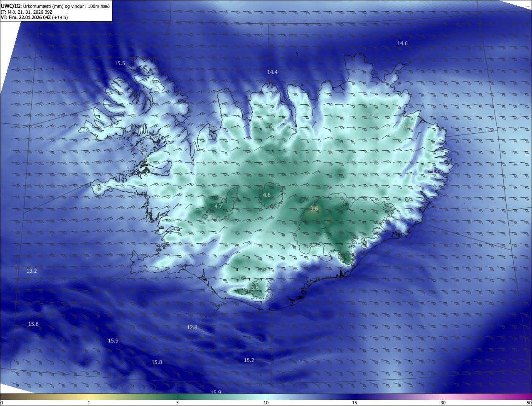Click the 30 tick on the colour scale
This screenshot has height=406, width=532.
443,403
